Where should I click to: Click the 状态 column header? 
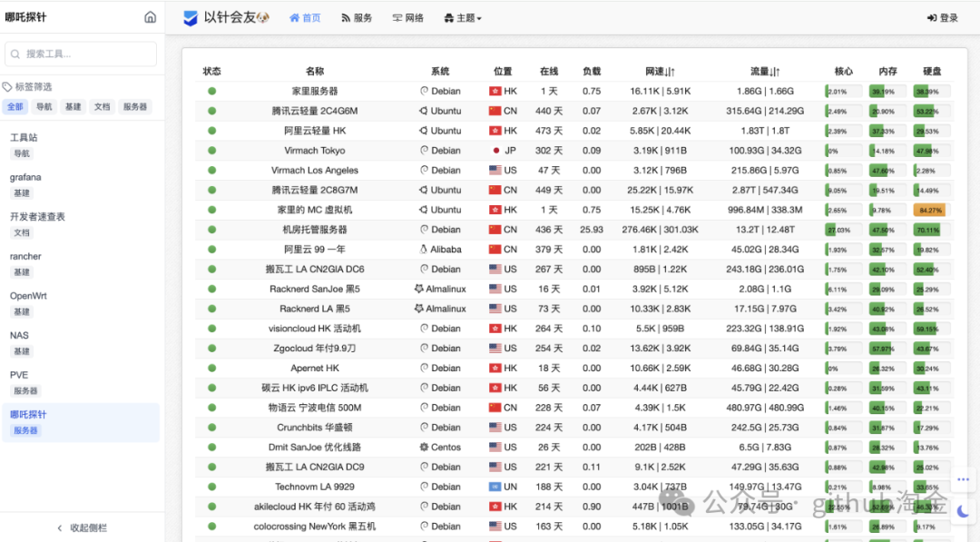pos(211,71)
